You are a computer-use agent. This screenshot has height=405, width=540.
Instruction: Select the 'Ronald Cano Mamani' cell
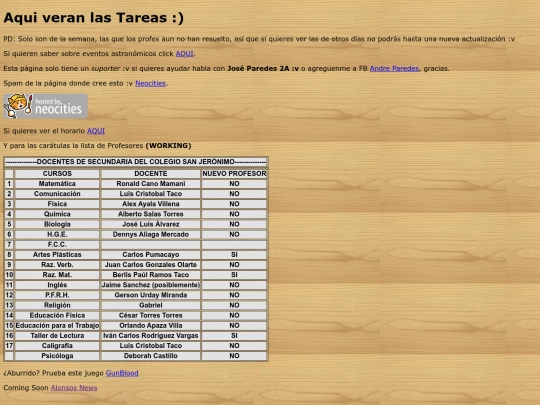[x=150, y=184]
